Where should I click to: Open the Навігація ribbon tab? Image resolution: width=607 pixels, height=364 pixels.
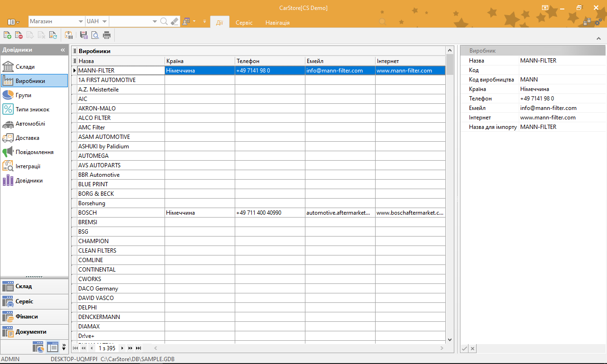coord(277,23)
